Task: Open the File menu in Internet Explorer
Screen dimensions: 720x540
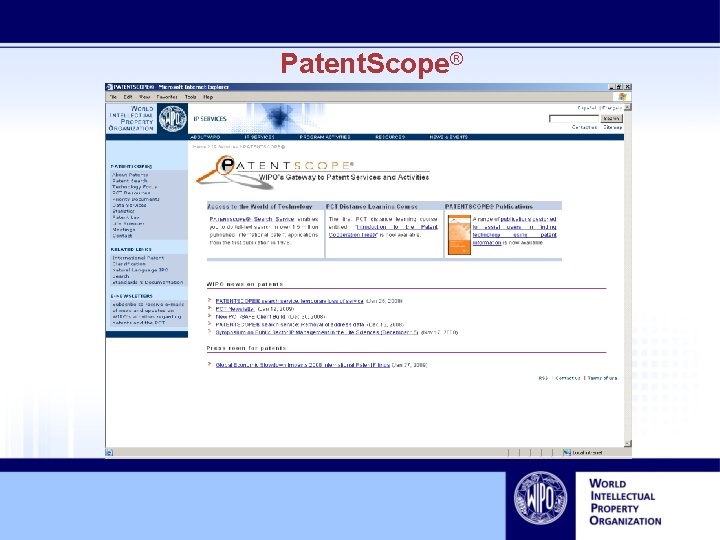Action: 113,97
